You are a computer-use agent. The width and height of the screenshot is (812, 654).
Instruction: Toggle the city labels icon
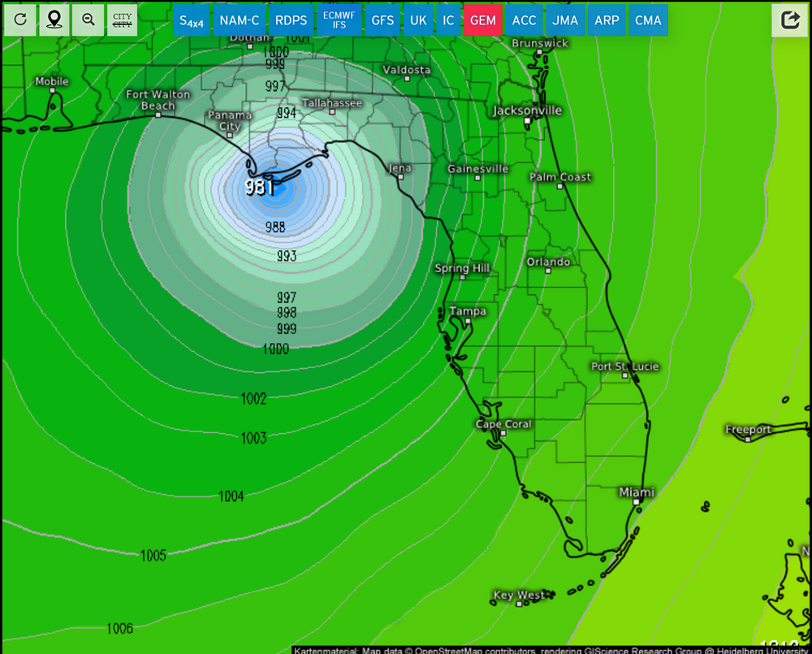123,20
